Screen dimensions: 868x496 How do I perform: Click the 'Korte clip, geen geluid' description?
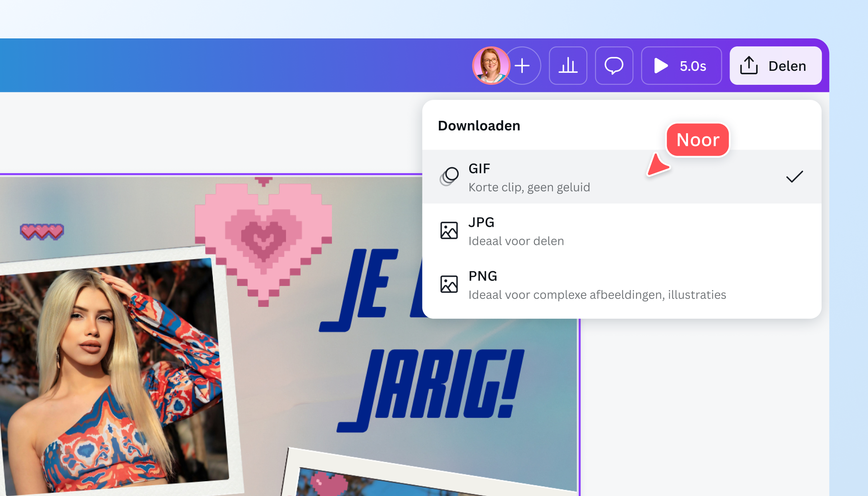[529, 187]
